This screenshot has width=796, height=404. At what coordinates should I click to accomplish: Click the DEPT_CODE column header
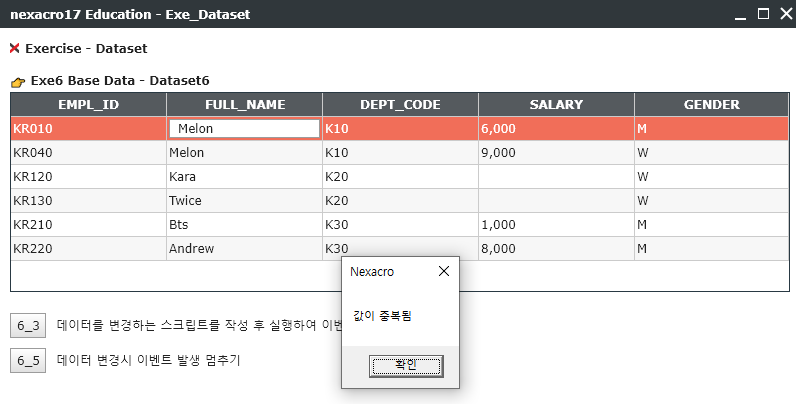pos(401,105)
